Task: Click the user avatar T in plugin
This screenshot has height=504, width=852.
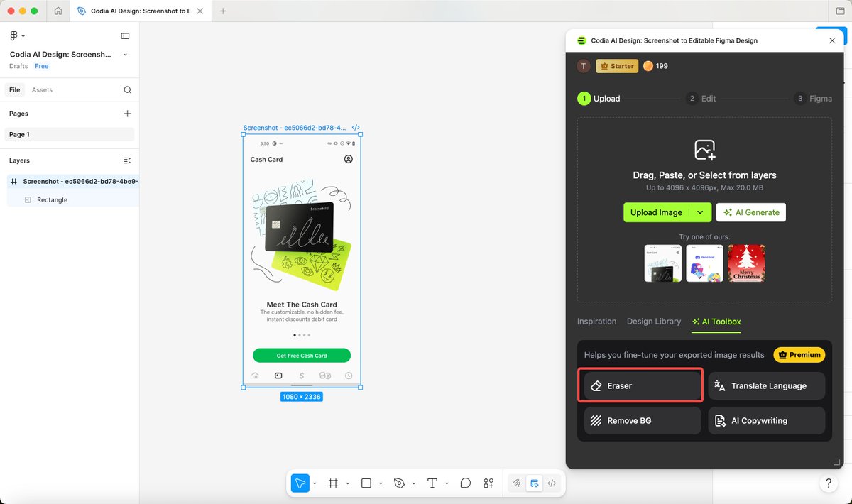Action: (584, 66)
